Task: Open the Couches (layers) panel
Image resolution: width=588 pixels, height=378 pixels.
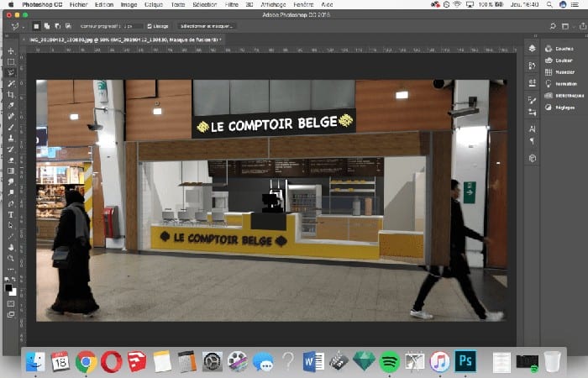Action: pyautogui.click(x=559, y=49)
